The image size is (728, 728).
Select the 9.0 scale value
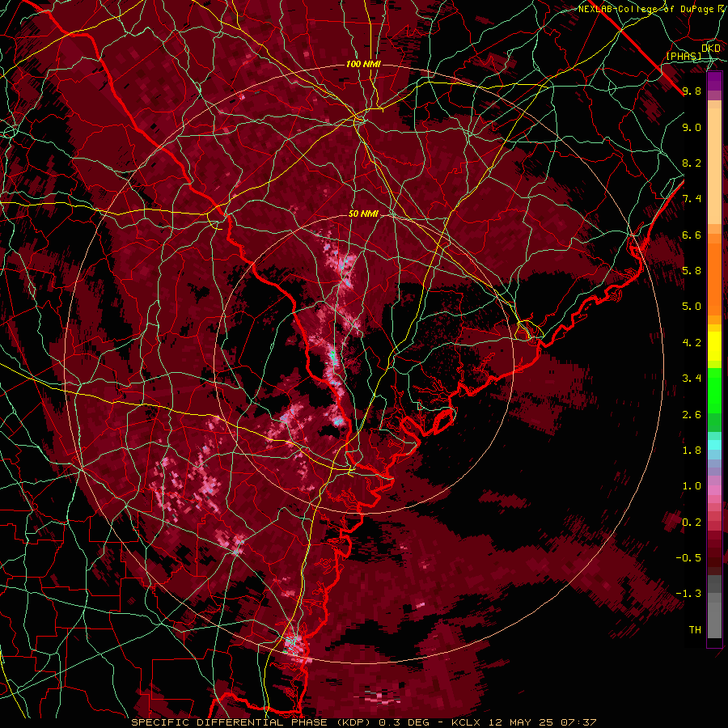click(x=692, y=127)
